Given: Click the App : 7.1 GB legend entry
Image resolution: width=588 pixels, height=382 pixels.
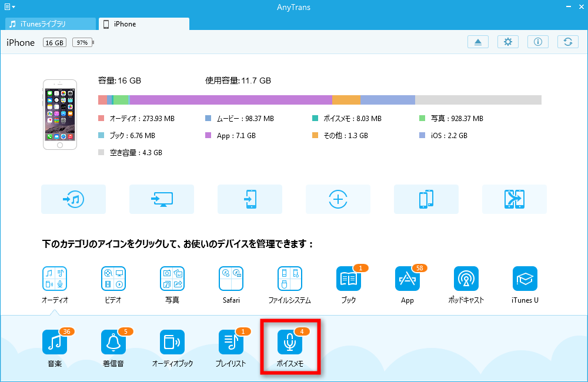Looking at the screenshot, I should [x=230, y=135].
